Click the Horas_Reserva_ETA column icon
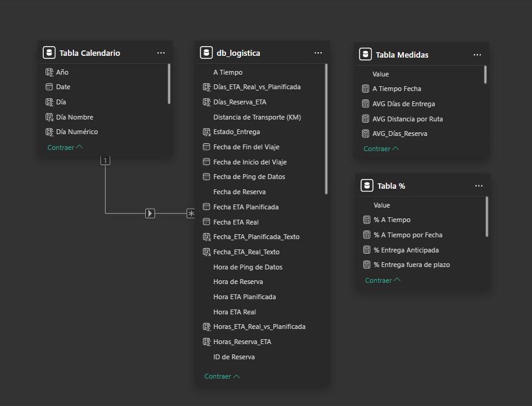Image resolution: width=532 pixels, height=406 pixels. coord(206,342)
